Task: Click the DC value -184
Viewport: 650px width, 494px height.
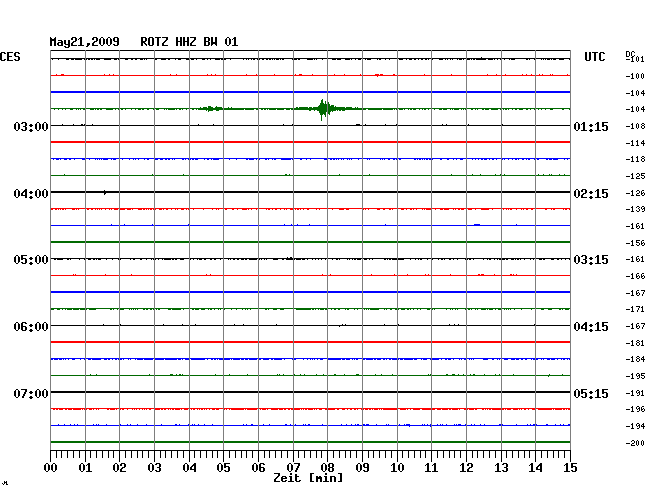Action: click(635, 359)
